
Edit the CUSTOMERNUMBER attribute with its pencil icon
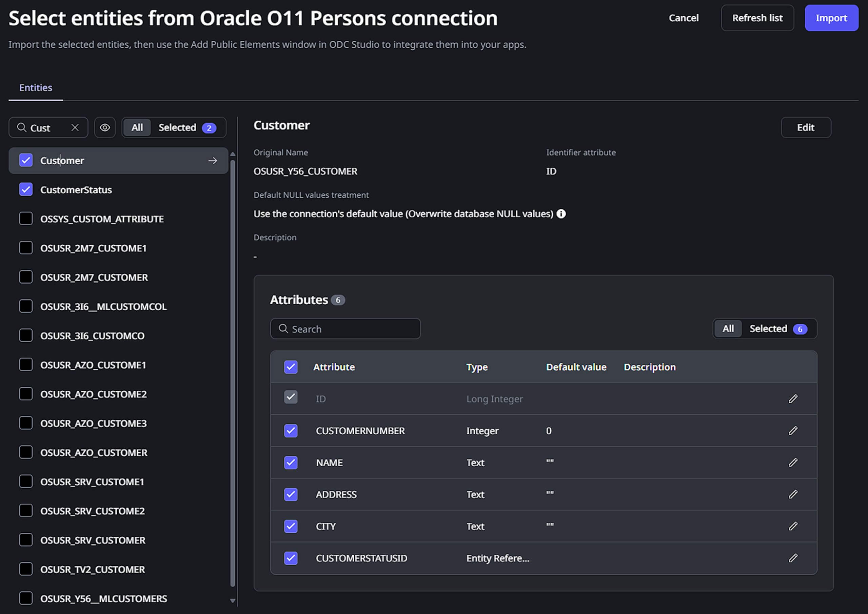[793, 431]
